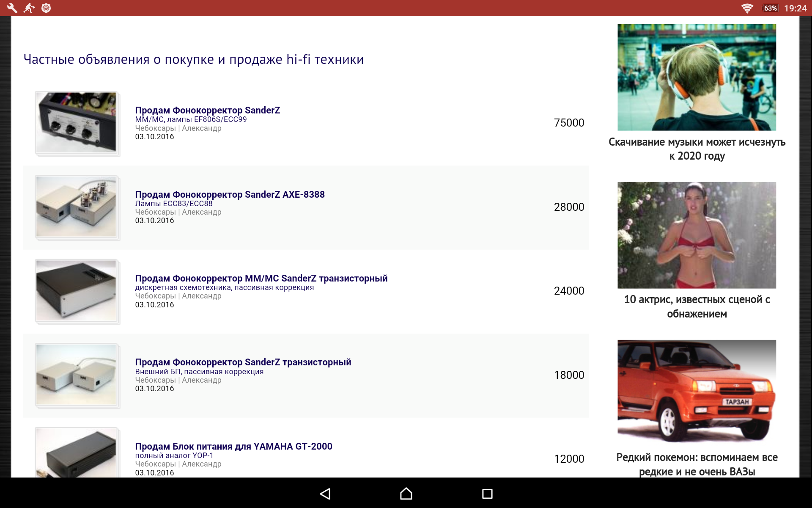The width and height of the screenshot is (812, 508).
Task: Open the first SanderZ listing priced 75000
Action: point(207,110)
